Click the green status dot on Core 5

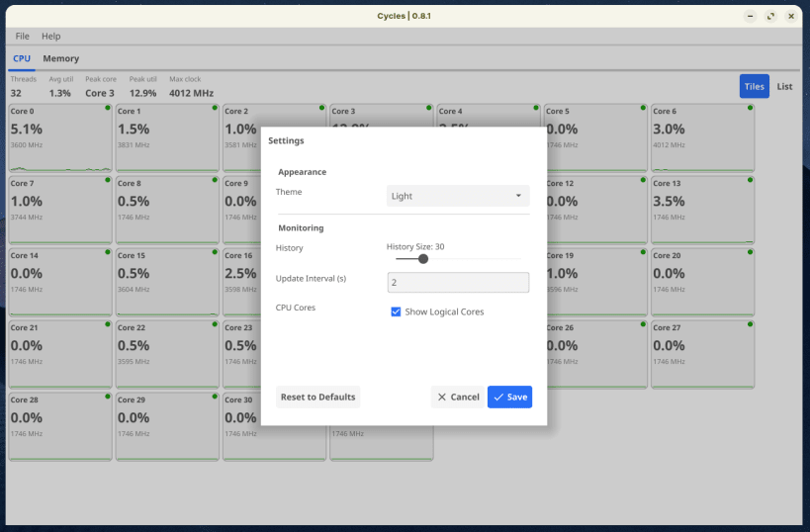[x=643, y=108]
